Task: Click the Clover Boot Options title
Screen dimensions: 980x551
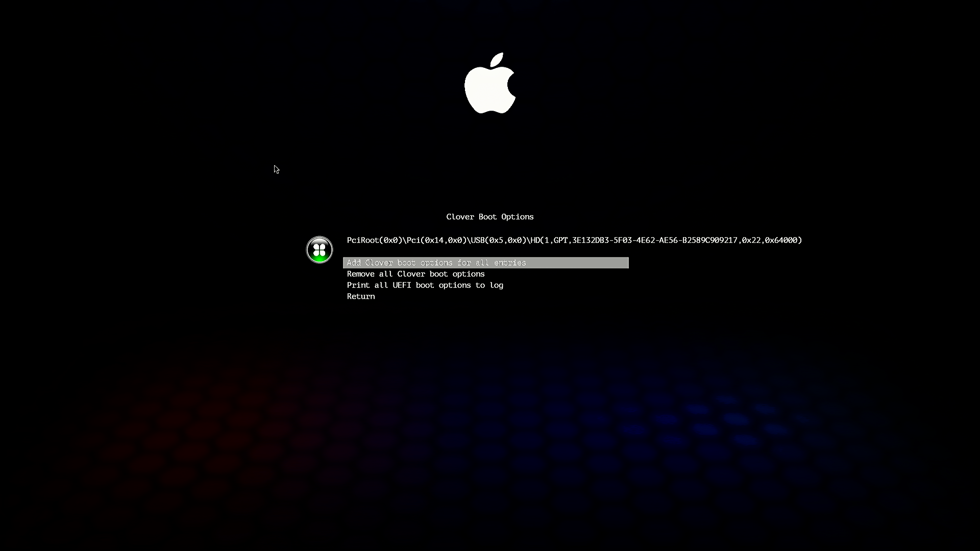Action: click(490, 217)
